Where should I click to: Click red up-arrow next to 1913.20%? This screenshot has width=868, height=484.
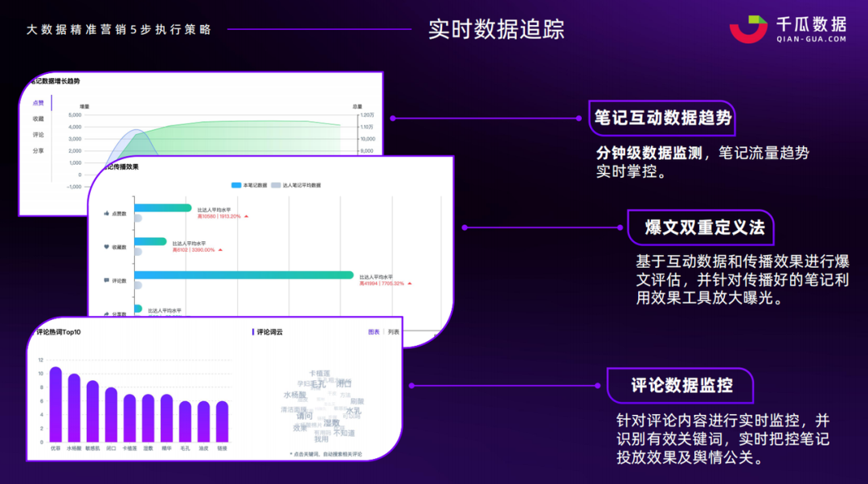247,216
